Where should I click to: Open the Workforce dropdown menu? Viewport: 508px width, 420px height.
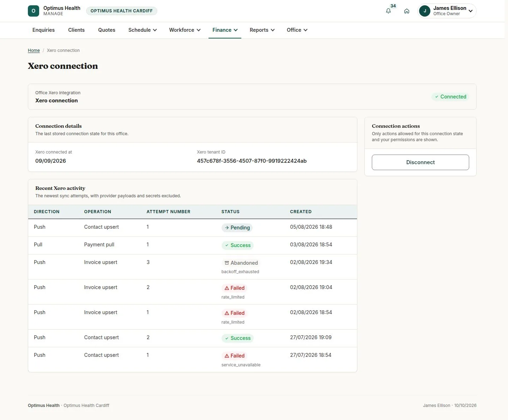[185, 30]
